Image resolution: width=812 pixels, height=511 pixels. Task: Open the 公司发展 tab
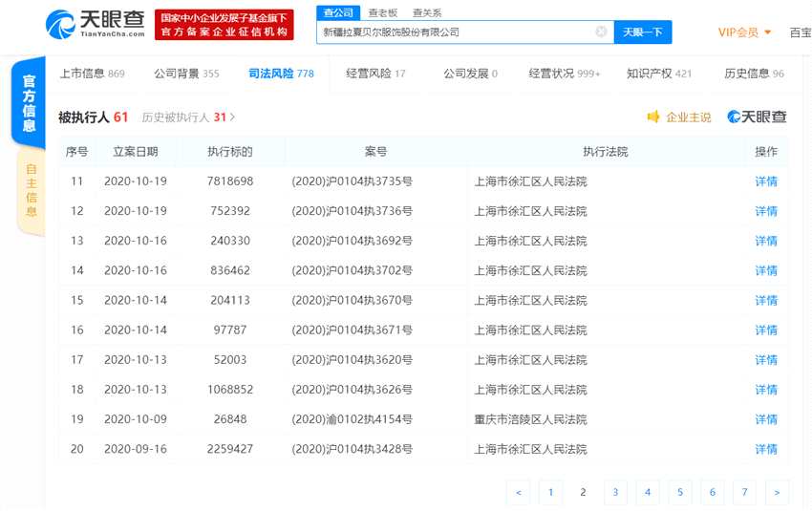click(470, 74)
